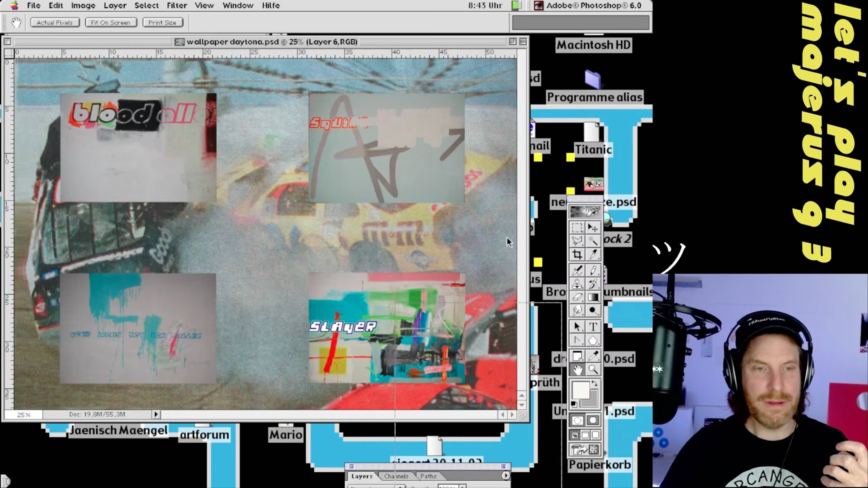Switch to the Channels tab
868x488 pixels.
tap(396, 476)
